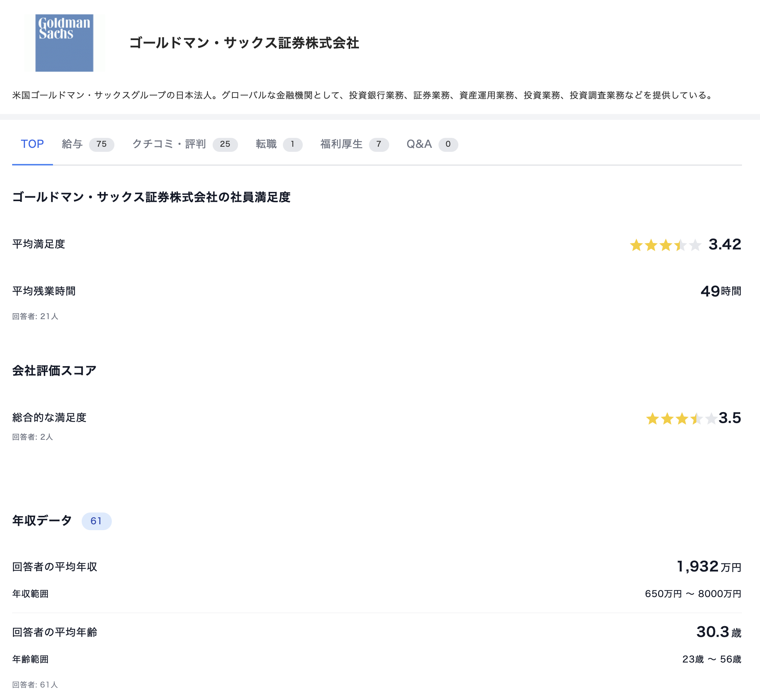Open the クチコミ・評判 tab
Viewport: 760px width, 700px height.
coord(185,144)
